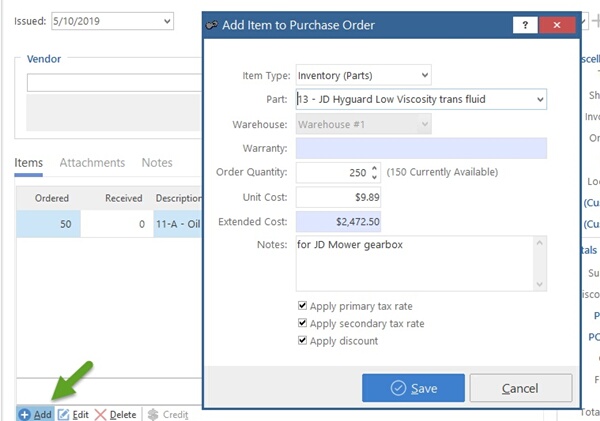Toggle Apply secondary tax rate checkbox
Screen dimensions: 600x421
click(302, 323)
